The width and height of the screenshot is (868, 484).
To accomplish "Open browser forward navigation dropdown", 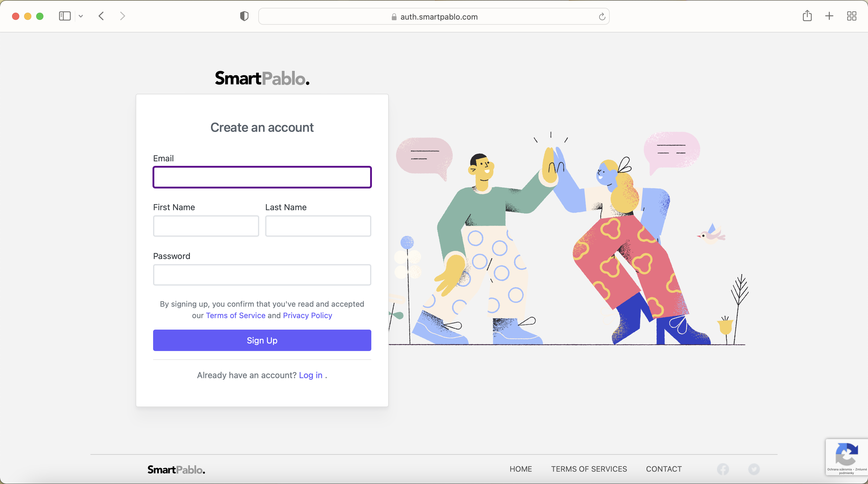I will pyautogui.click(x=121, y=16).
